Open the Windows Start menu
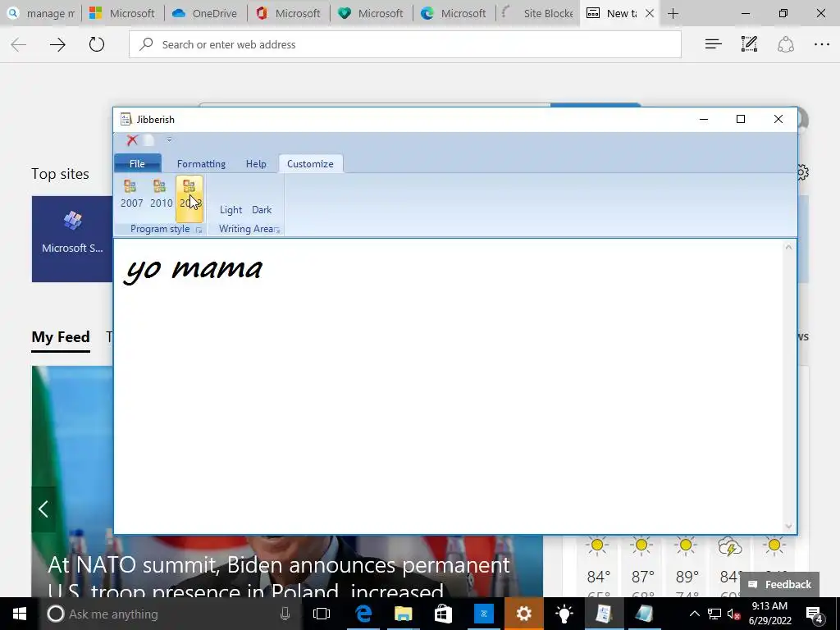Image resolution: width=840 pixels, height=630 pixels. pos(20,614)
